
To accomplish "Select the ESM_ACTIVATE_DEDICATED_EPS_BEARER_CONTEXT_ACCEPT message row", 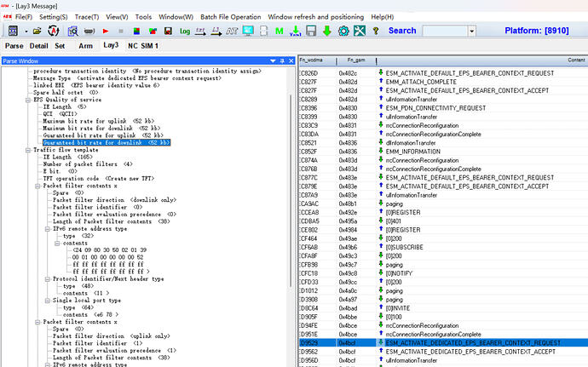I will point(443,352).
